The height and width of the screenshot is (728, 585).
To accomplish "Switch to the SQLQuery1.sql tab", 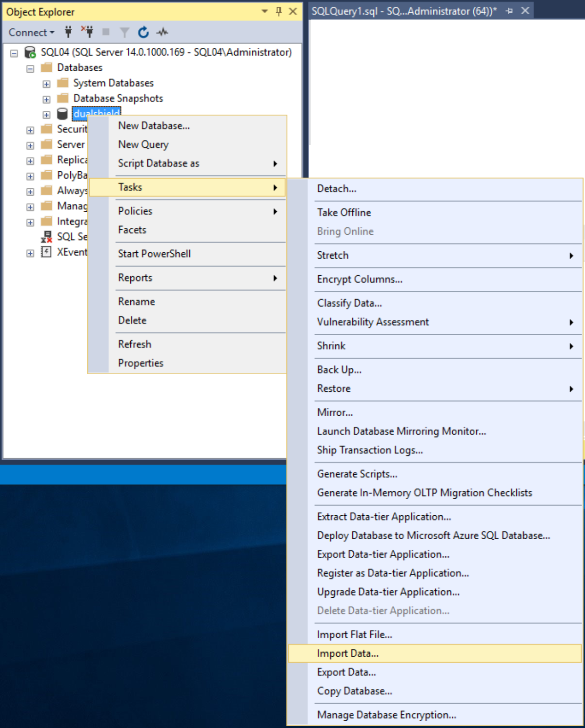I will point(403,11).
